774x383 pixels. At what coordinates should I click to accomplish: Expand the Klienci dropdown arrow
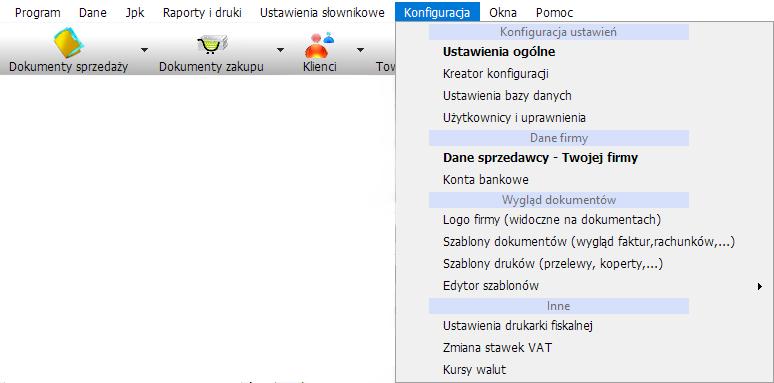coord(361,49)
